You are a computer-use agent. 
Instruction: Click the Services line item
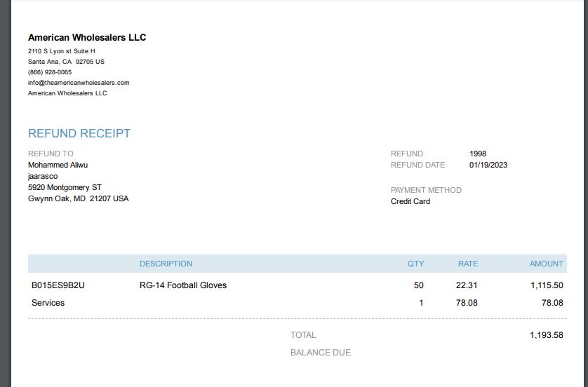[48, 303]
